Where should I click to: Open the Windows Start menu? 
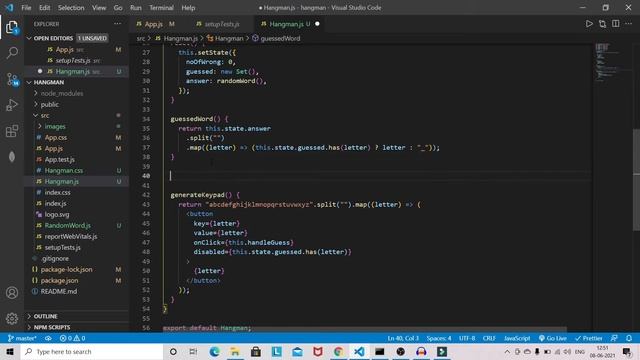10,352
